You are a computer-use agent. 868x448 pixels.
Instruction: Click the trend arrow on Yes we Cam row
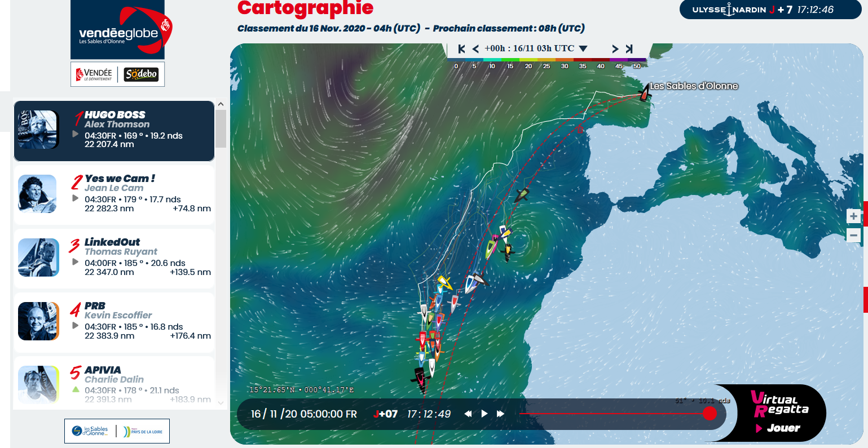coord(76,198)
